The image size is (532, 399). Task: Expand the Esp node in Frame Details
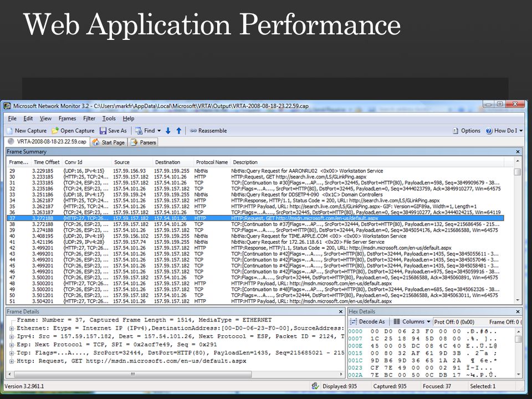click(x=12, y=345)
